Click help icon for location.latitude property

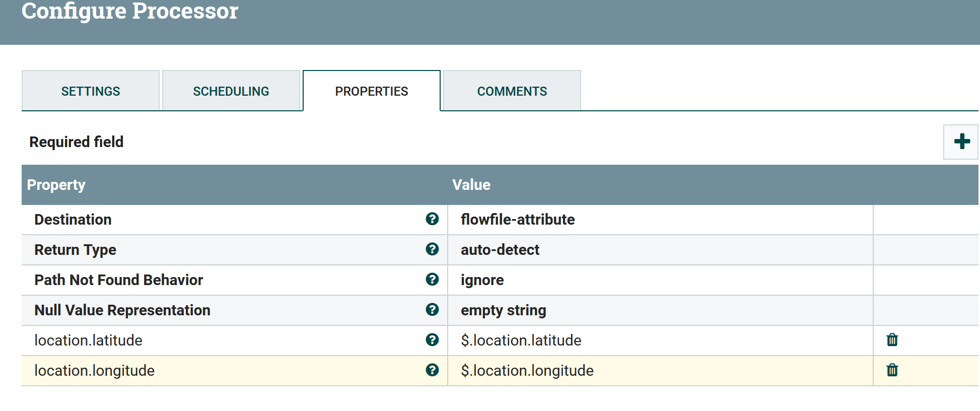coord(432,340)
